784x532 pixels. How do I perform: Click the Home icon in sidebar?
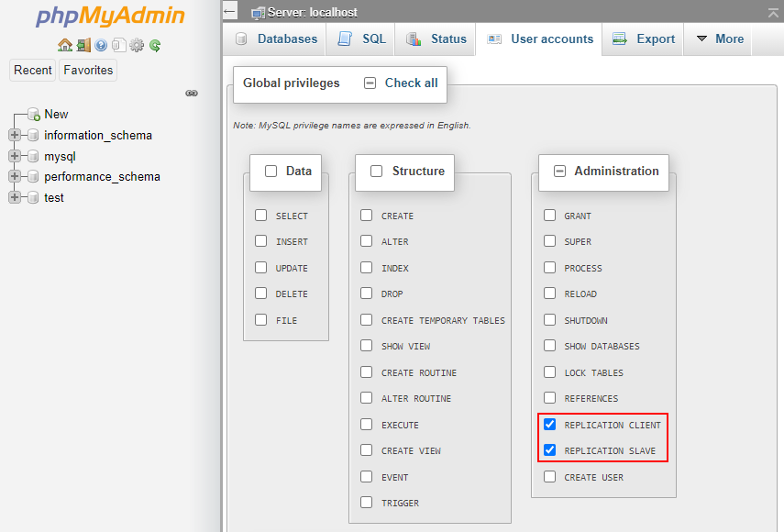tap(65, 46)
